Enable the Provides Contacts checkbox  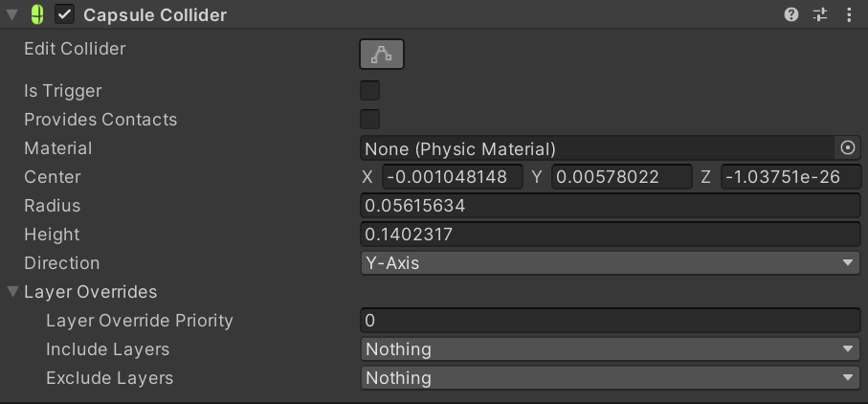click(x=369, y=120)
